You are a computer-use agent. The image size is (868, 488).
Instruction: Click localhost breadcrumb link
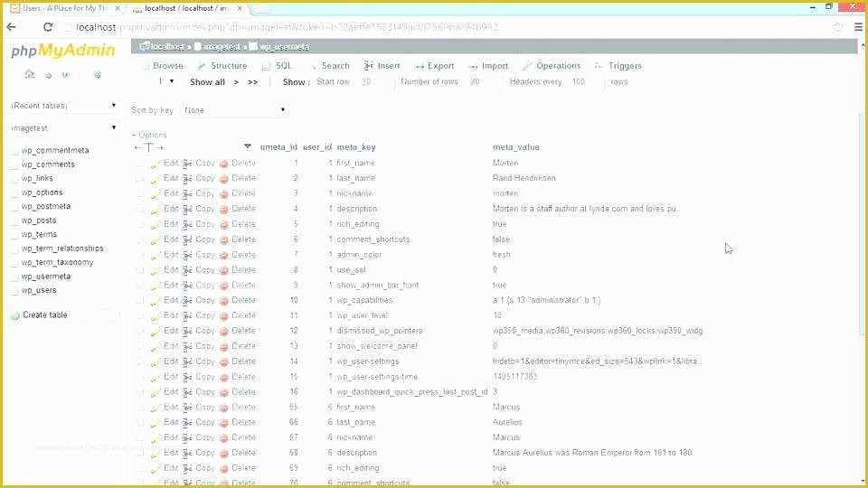click(167, 47)
